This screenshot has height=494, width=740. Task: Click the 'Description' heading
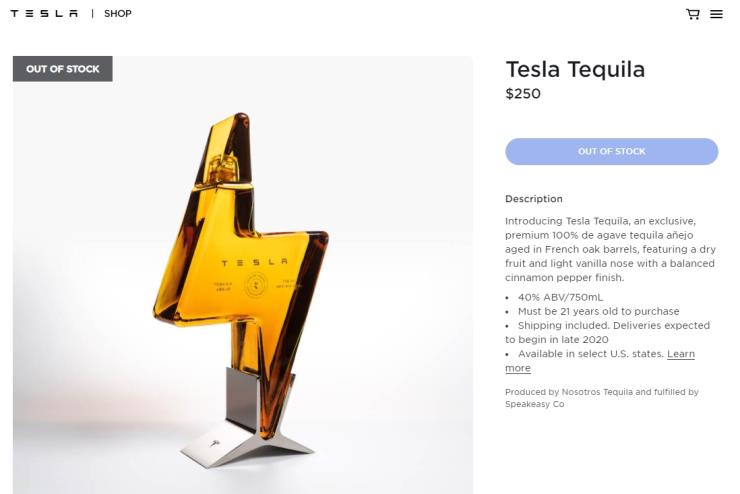(x=534, y=199)
